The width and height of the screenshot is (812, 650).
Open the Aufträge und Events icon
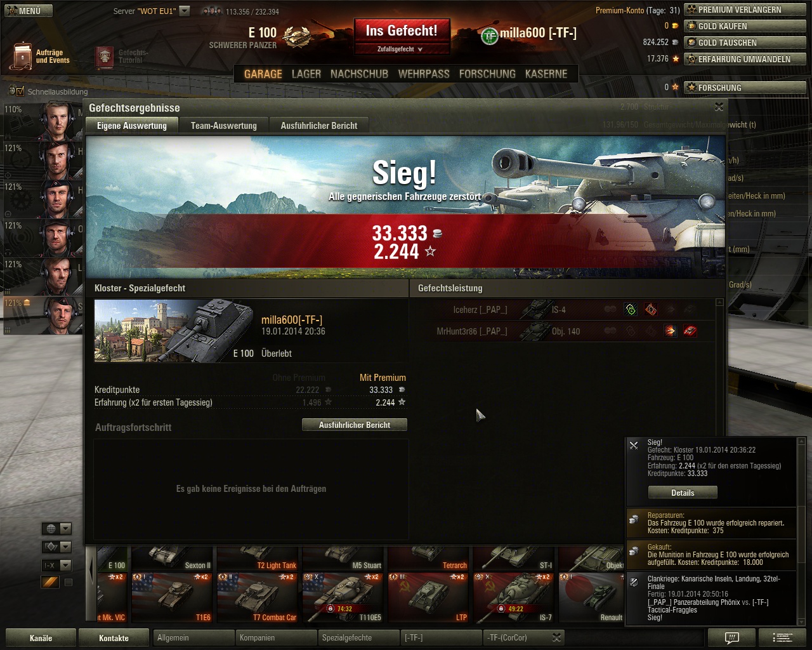coord(23,56)
